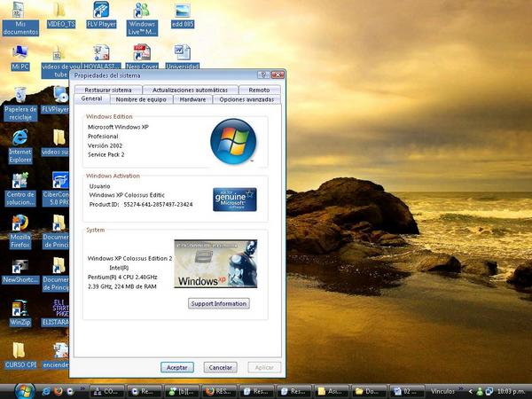Open the enciende desktop file icon
The height and width of the screenshot is (399, 532).
tap(57, 356)
